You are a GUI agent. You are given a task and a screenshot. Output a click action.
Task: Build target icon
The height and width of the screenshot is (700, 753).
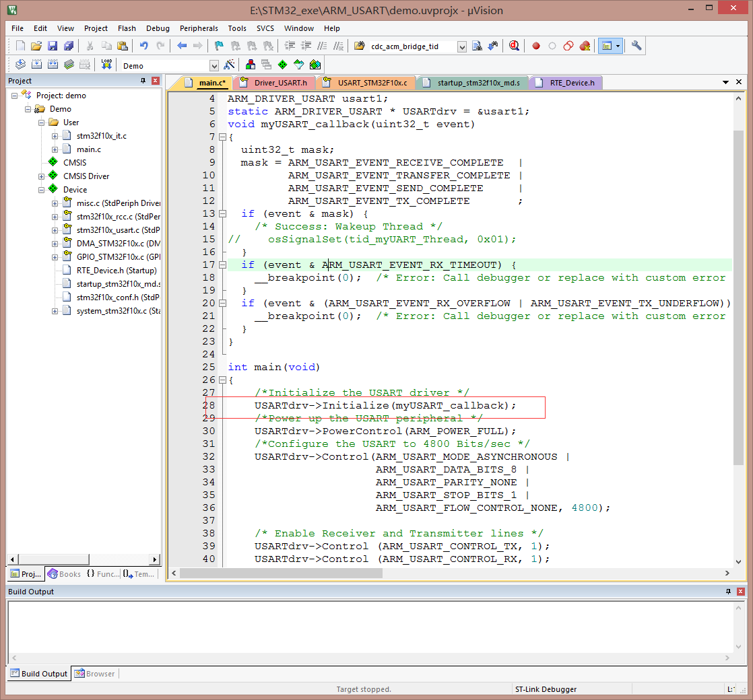pos(36,65)
